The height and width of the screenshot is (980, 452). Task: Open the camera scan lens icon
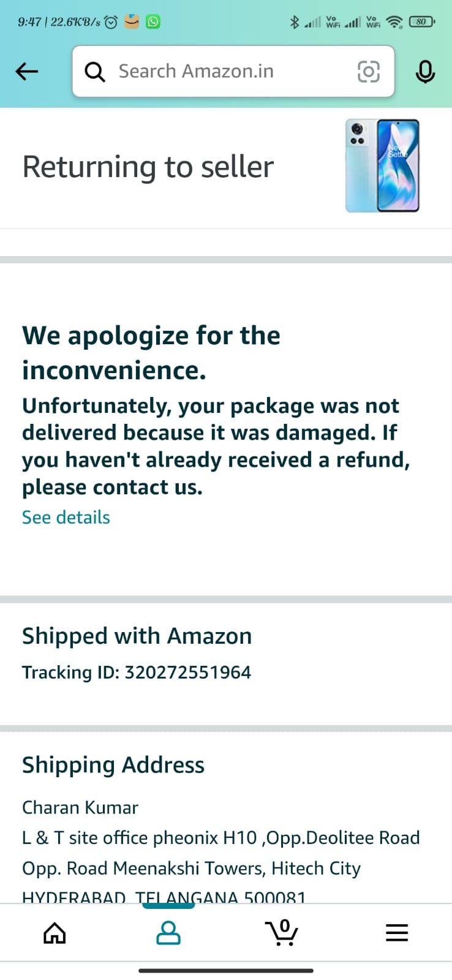click(368, 72)
